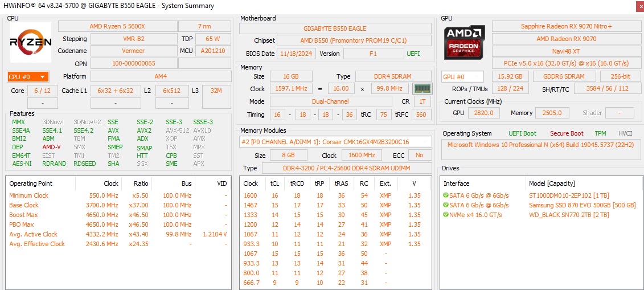Click the Minimum Clock operating point row
Viewport: 644px width, 290px height.
(118, 195)
